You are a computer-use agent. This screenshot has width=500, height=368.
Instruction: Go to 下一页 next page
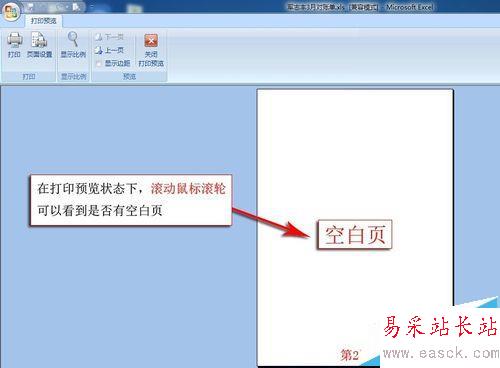click(109, 37)
